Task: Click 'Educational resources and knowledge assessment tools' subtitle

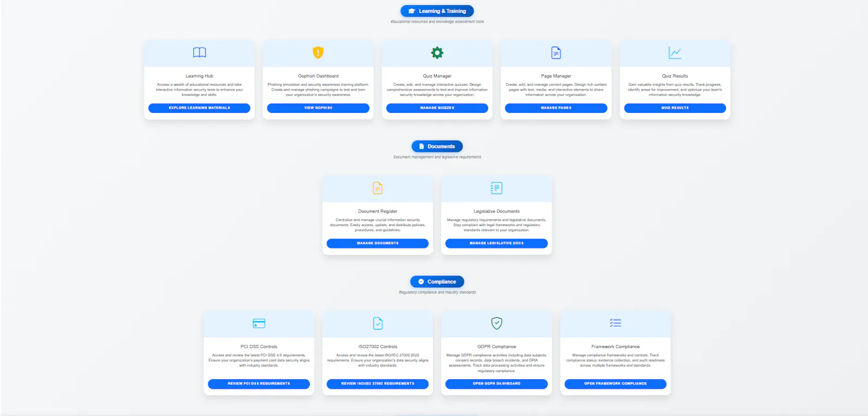Action: click(x=437, y=22)
